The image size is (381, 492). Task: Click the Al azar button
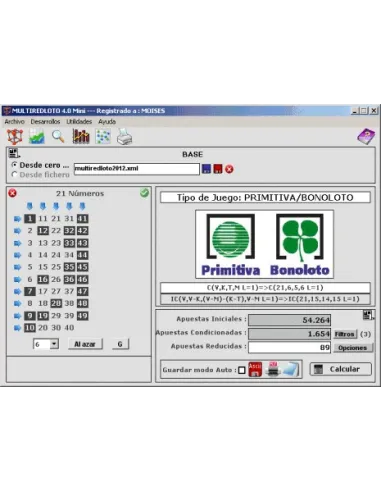pos(85,344)
